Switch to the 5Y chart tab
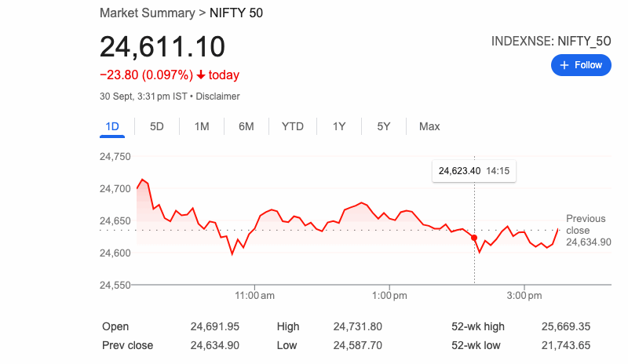The image size is (628, 364). [x=384, y=126]
